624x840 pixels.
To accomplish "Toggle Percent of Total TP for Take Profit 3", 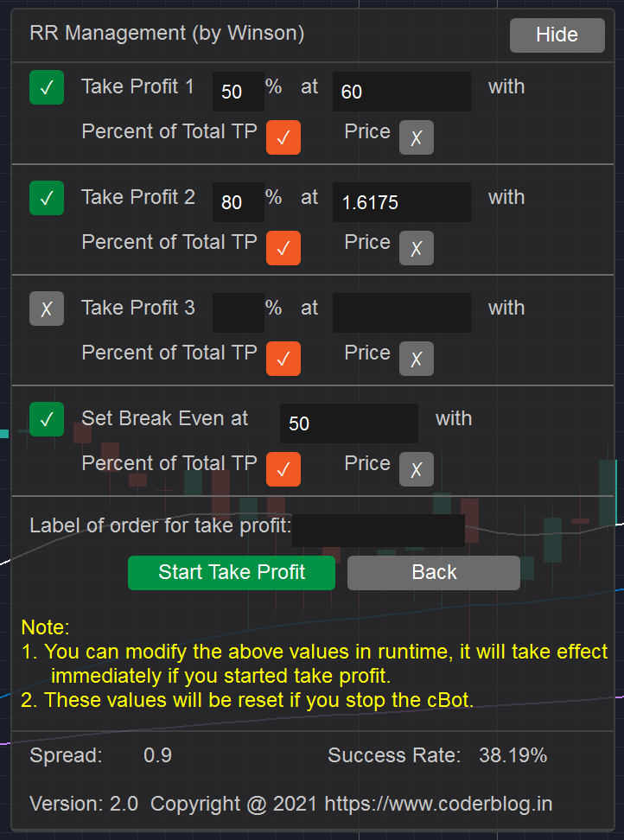I will tap(283, 359).
